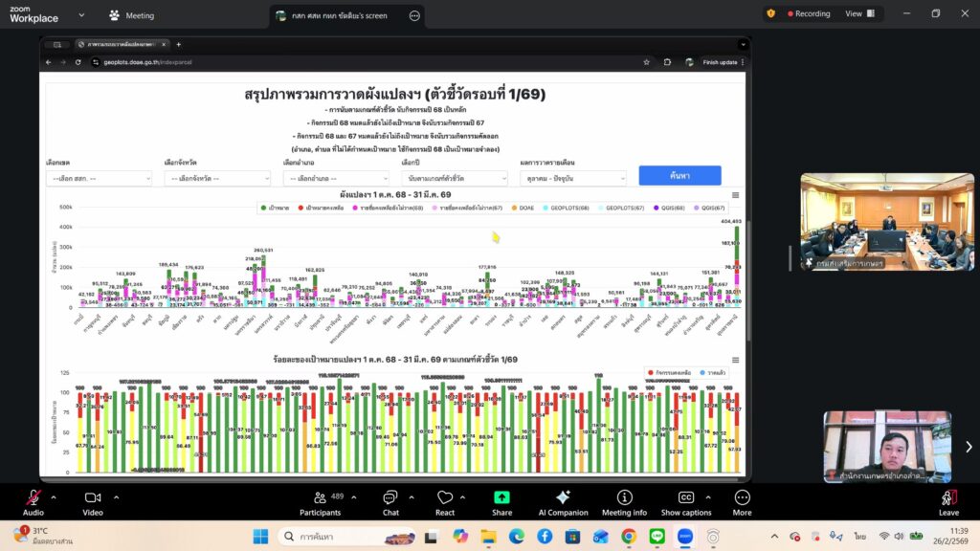Viewport: 980px width, 551px height.
Task: Select the meeting room video thumbnail
Action: (x=886, y=222)
